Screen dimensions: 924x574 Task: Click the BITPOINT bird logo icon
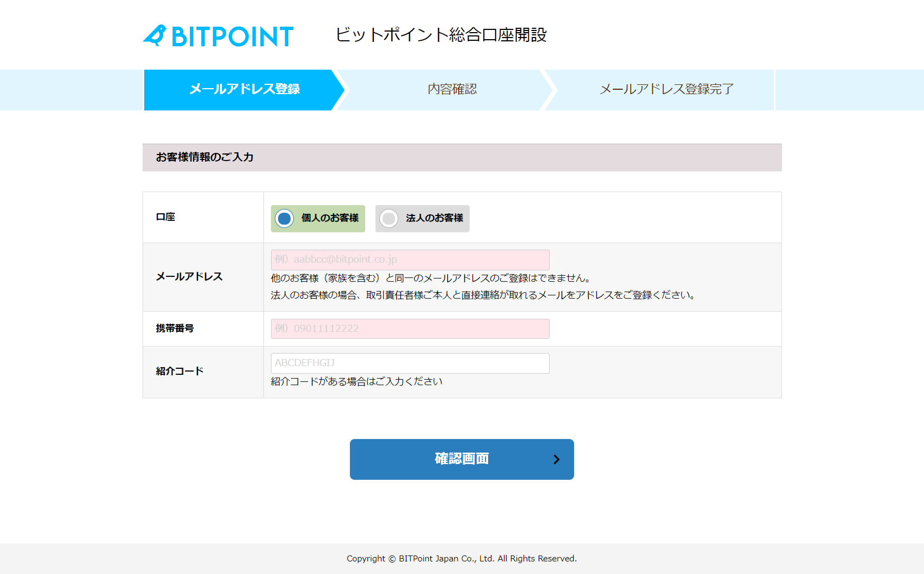tap(156, 35)
